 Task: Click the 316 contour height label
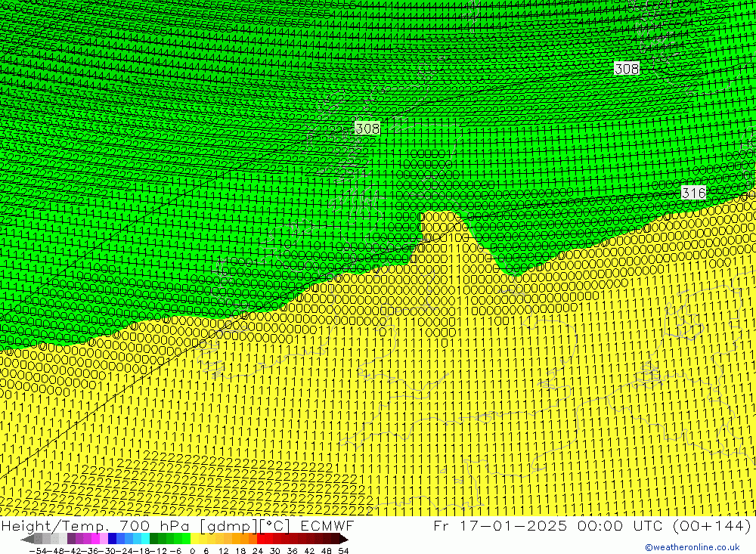click(694, 193)
